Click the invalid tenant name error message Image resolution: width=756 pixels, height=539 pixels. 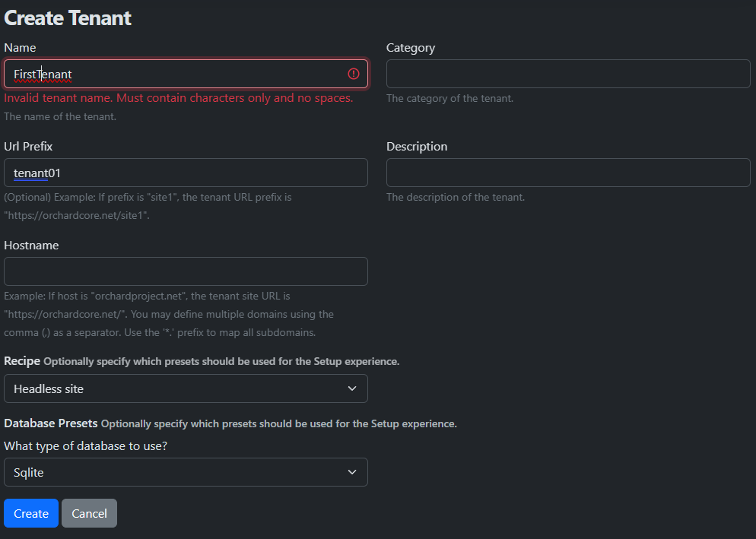[x=179, y=98]
